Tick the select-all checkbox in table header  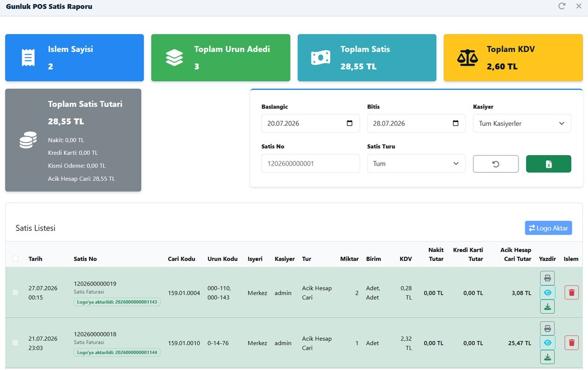pos(15,259)
